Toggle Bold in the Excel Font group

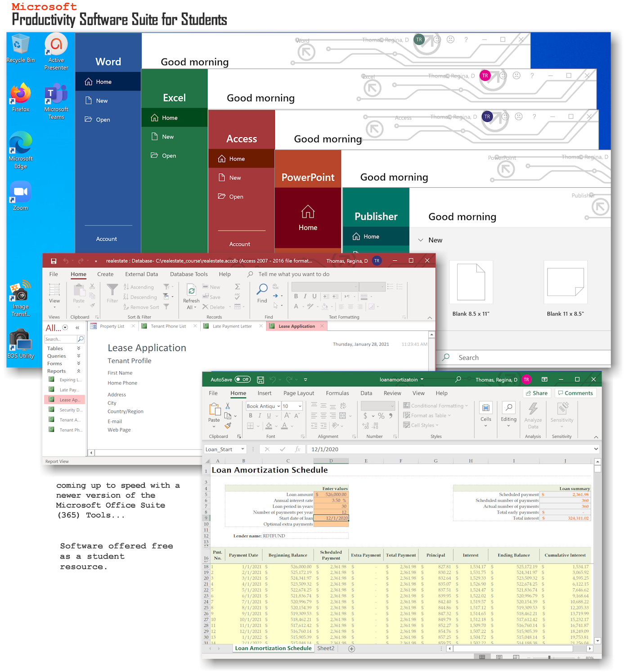coord(251,416)
